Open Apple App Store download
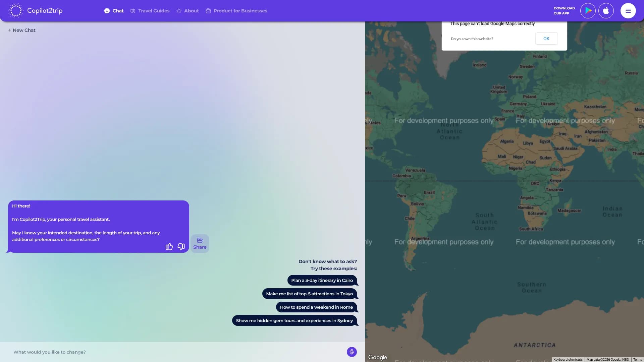Viewport: 644px width, 362px height. [x=606, y=11]
